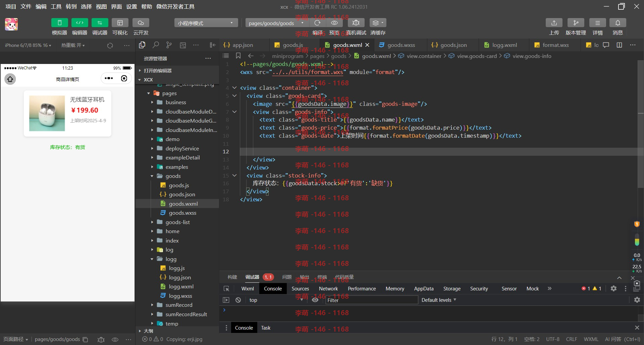
Task: Open search icon in editor sidebar
Action: point(156,45)
